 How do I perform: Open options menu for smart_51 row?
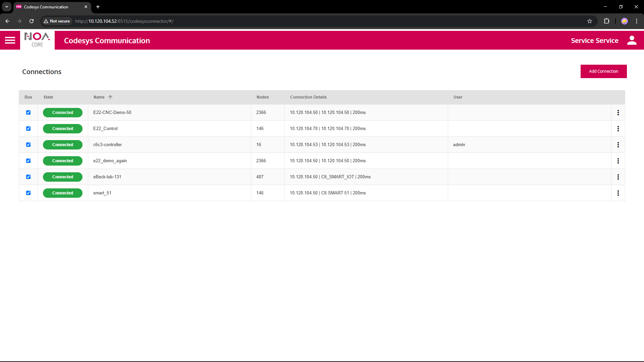pyautogui.click(x=618, y=193)
